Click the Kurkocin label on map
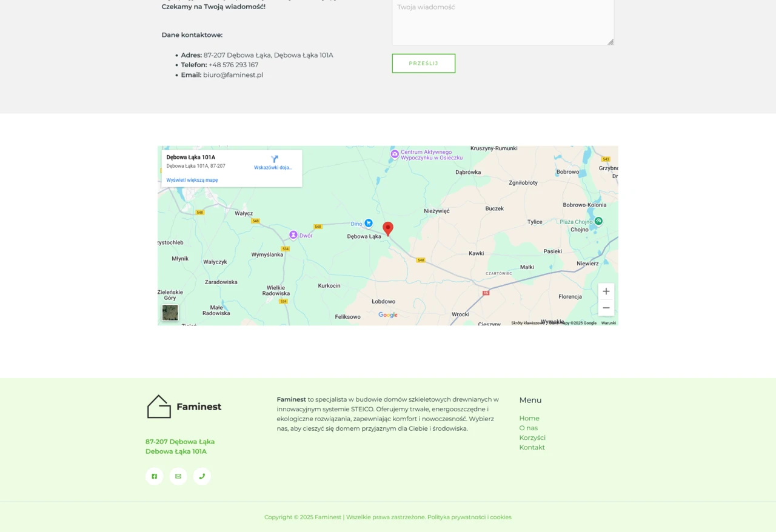The height and width of the screenshot is (532, 776). tap(329, 285)
